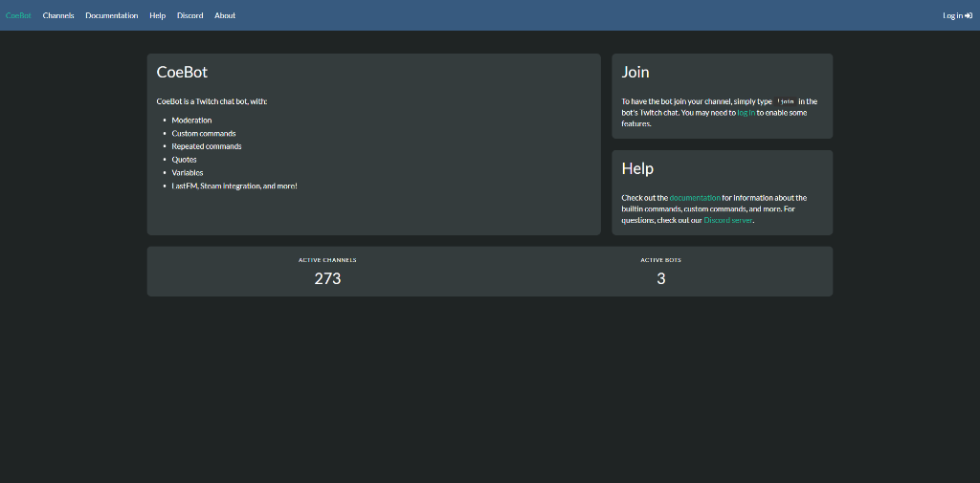The width and height of the screenshot is (980, 483).
Task: Click the 'Active Channels' label
Action: pyautogui.click(x=327, y=260)
